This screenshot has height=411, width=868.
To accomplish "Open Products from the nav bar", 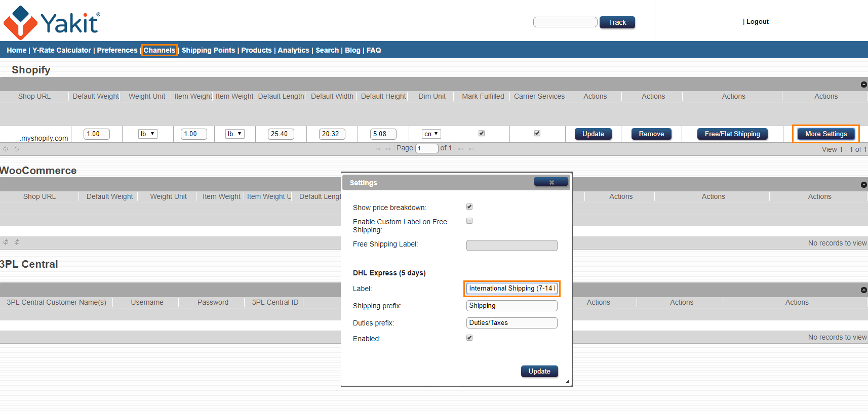I will (x=256, y=50).
